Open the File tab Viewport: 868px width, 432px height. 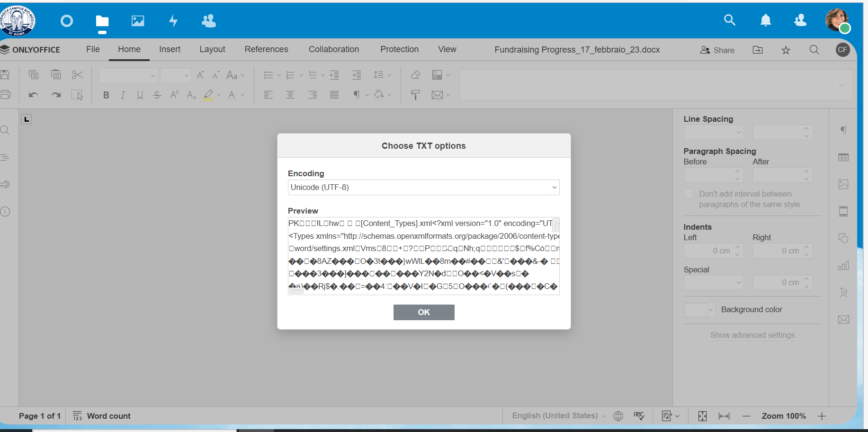pos(93,49)
